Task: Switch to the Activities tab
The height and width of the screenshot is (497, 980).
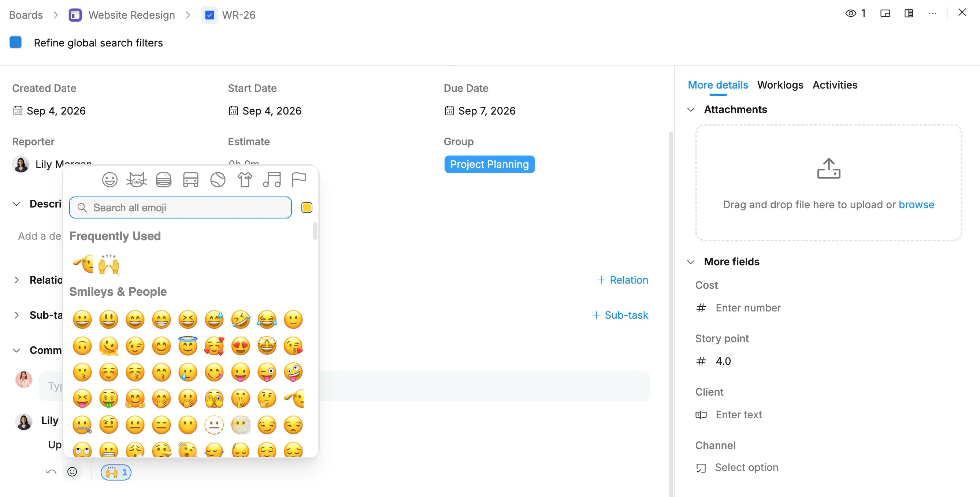Action: click(835, 85)
